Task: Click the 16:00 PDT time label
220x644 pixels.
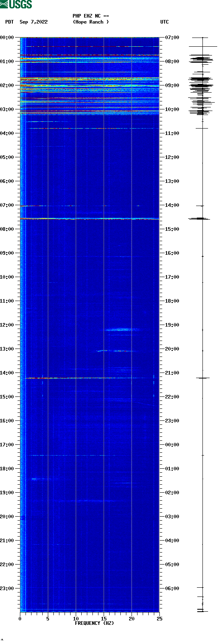Action: click(x=7, y=421)
